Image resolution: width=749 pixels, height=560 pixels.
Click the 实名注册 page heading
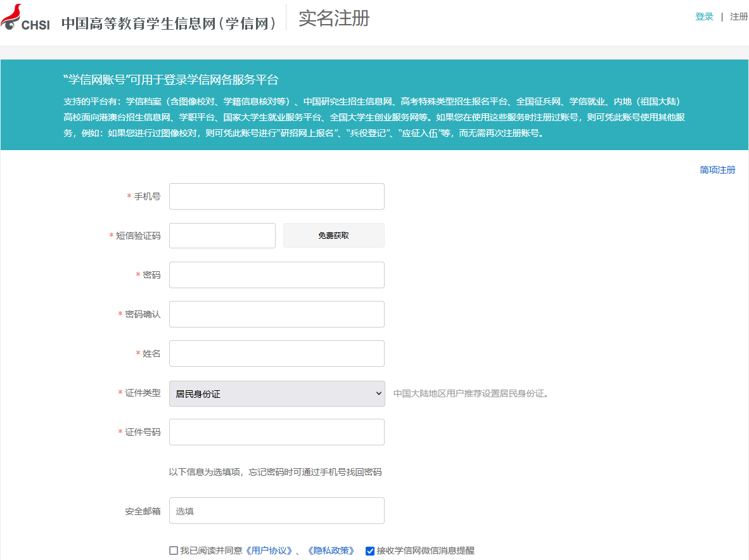(334, 18)
